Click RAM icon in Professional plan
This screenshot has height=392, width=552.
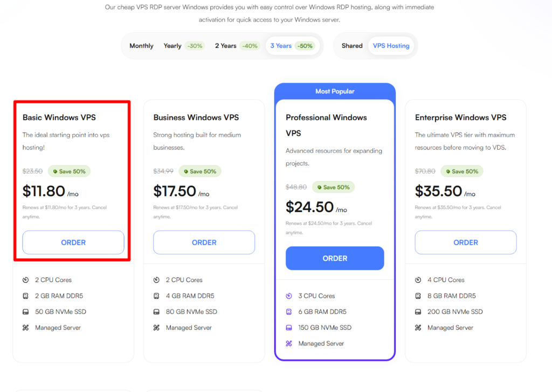click(288, 312)
